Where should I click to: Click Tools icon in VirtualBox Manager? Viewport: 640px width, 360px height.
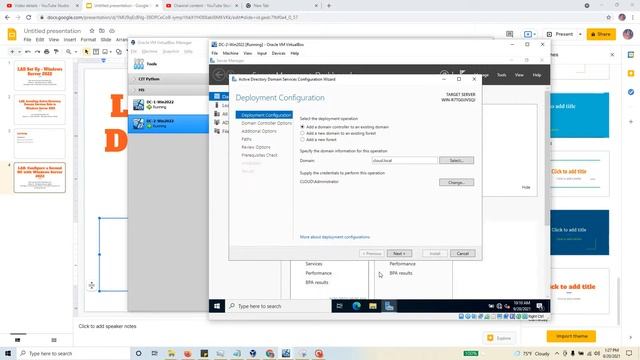139,64
